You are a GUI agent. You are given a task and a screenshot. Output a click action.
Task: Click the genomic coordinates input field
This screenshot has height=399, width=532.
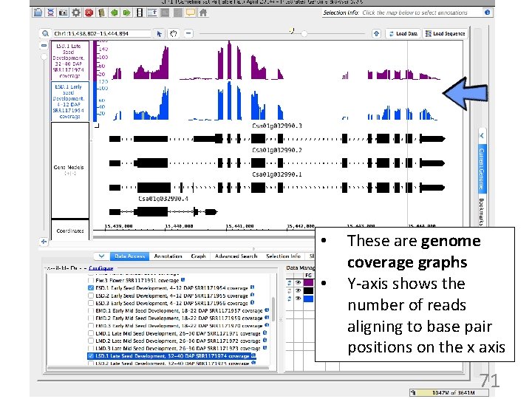coord(101,33)
